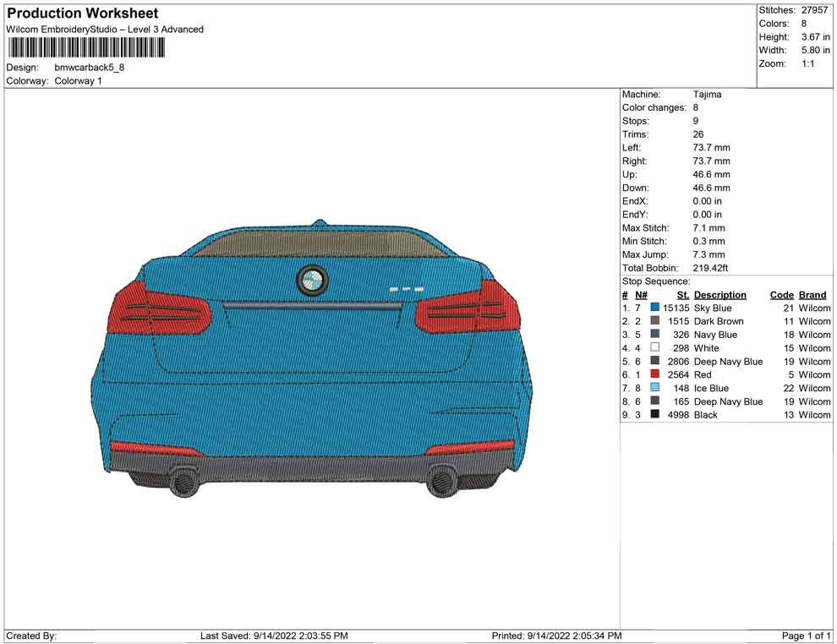
Task: Click the Deep Navy Blue swatch in row 5
Action: pos(655,361)
